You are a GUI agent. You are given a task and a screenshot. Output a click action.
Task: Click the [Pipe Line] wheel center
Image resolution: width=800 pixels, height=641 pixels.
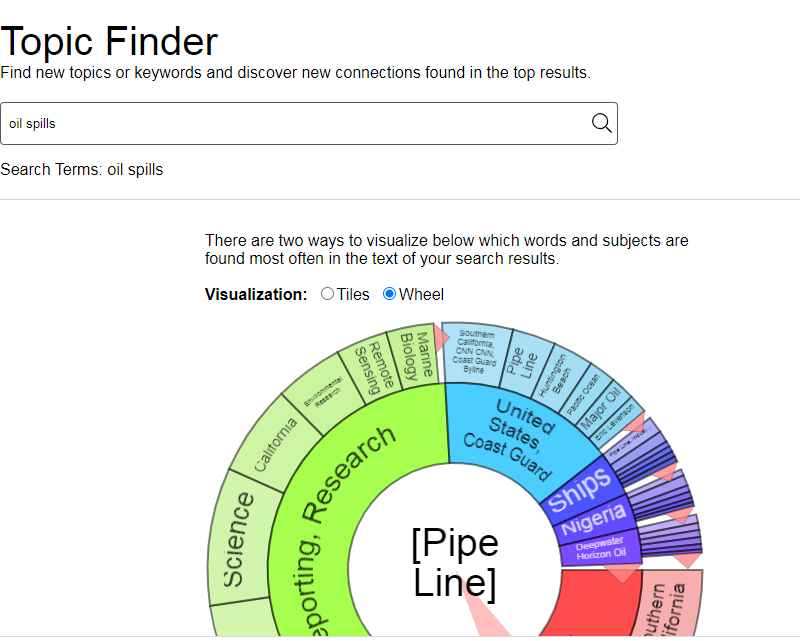coord(455,562)
